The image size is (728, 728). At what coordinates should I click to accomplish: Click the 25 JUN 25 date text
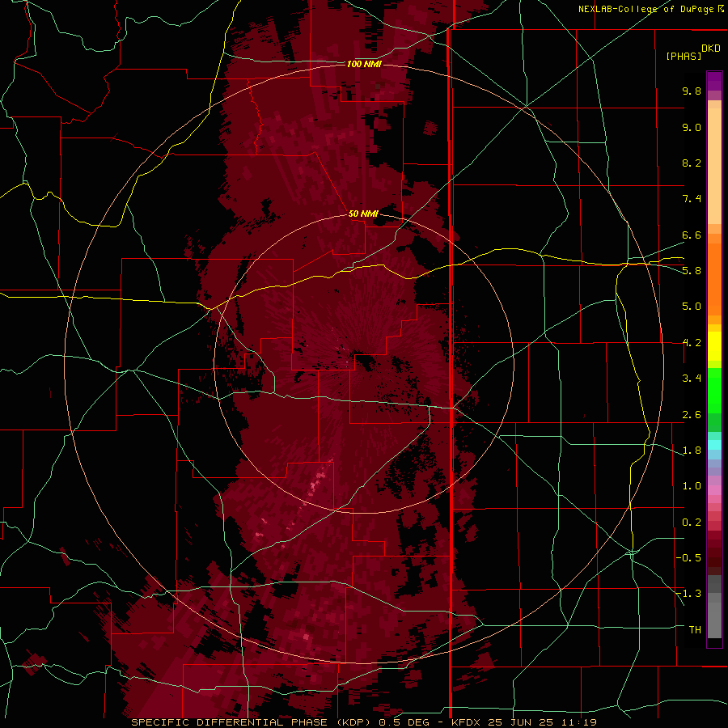[x=519, y=722]
